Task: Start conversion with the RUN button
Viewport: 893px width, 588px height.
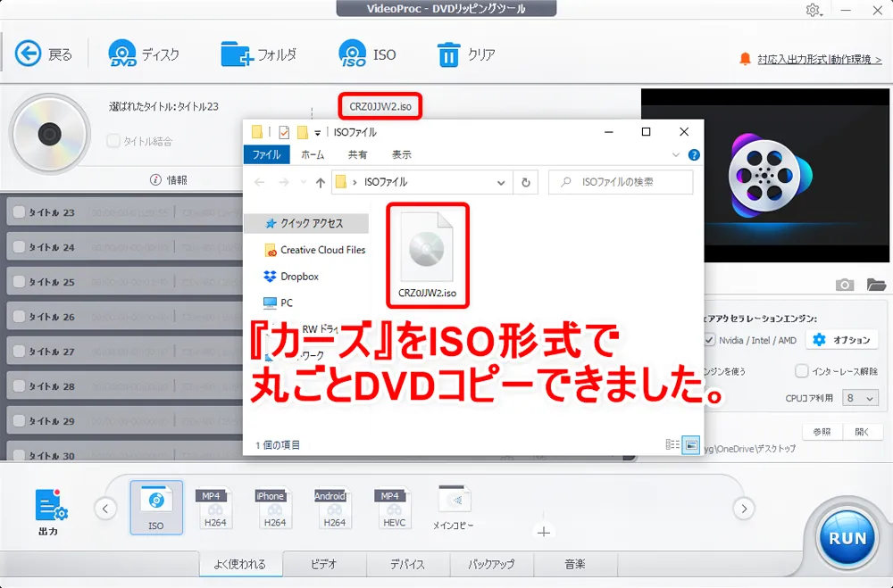Action: pyautogui.click(x=847, y=538)
